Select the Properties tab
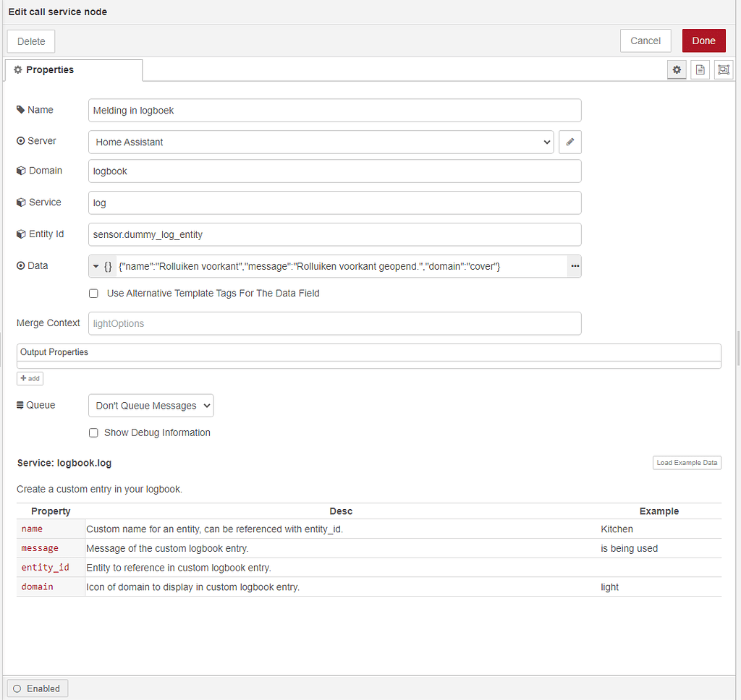The height and width of the screenshot is (700, 741). point(49,69)
